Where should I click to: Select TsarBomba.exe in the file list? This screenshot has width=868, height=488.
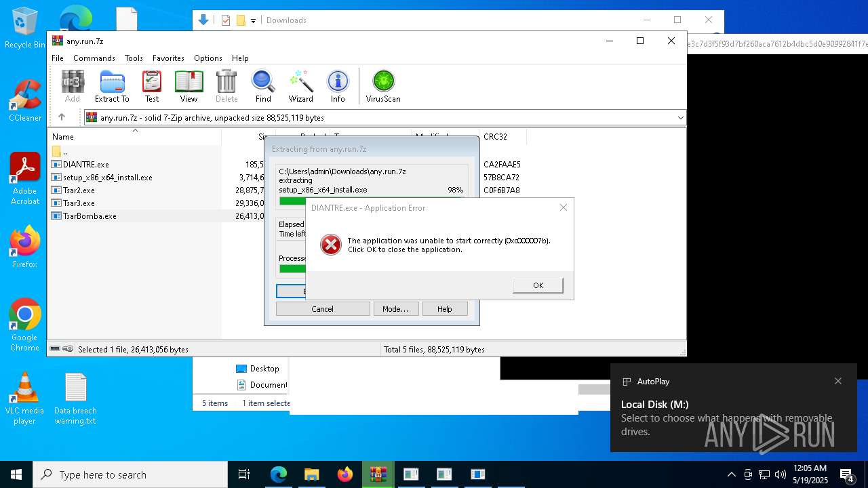90,216
